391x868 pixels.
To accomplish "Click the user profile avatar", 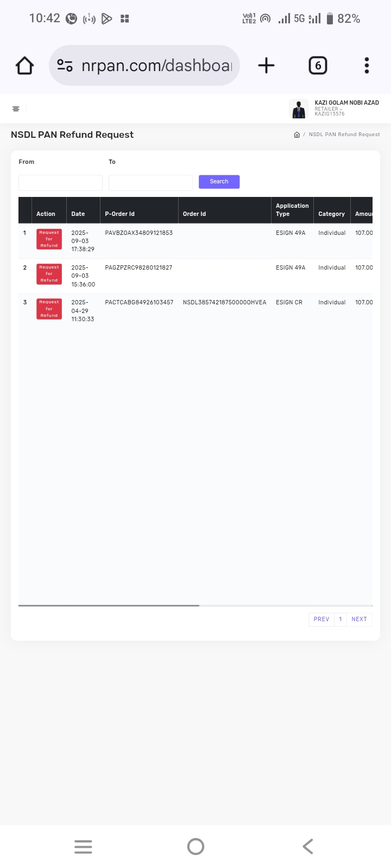I will point(299,108).
